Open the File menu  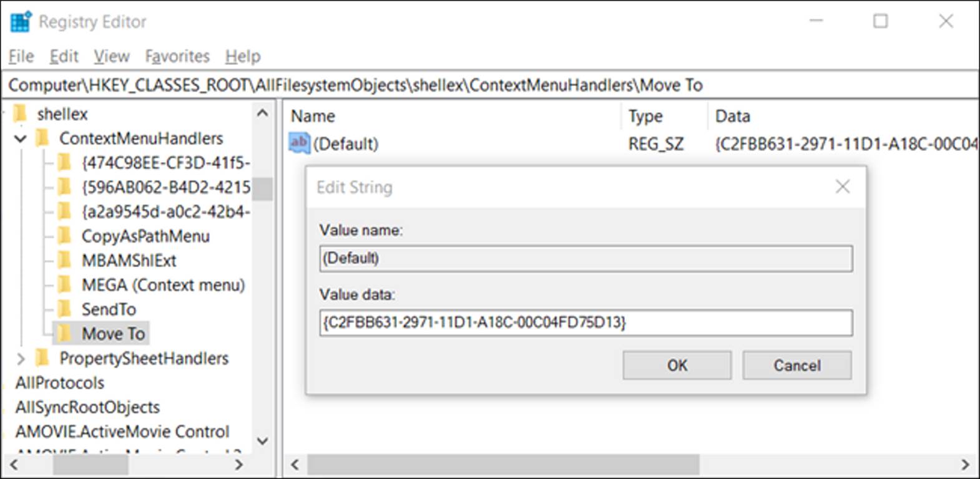(x=21, y=56)
